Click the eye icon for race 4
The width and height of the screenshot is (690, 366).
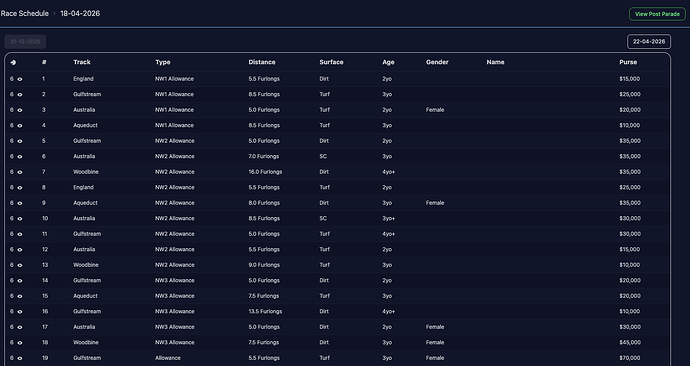[x=20, y=125]
